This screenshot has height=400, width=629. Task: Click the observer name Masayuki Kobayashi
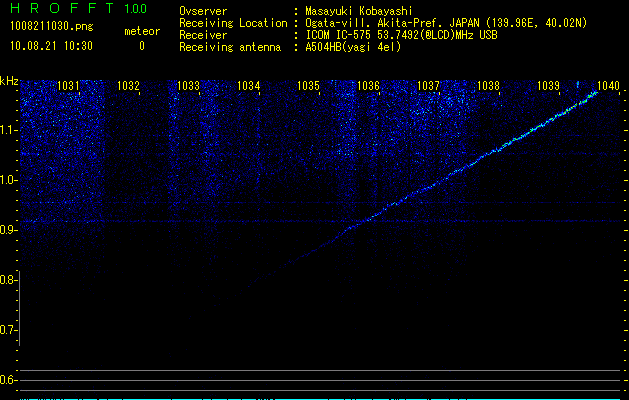(359, 11)
